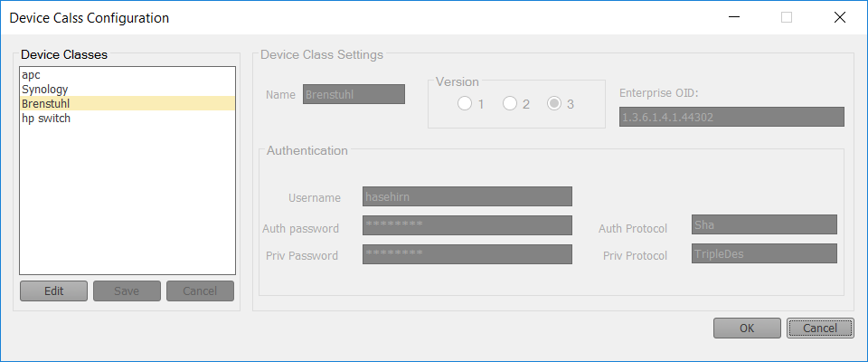This screenshot has width=868, height=362.
Task: Click the Save button under Device Classes
Action: 127,291
